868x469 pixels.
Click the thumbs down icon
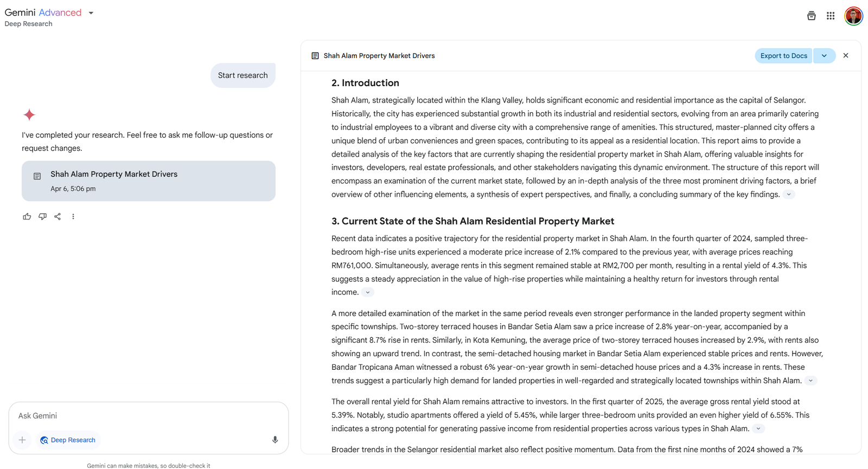coord(42,216)
